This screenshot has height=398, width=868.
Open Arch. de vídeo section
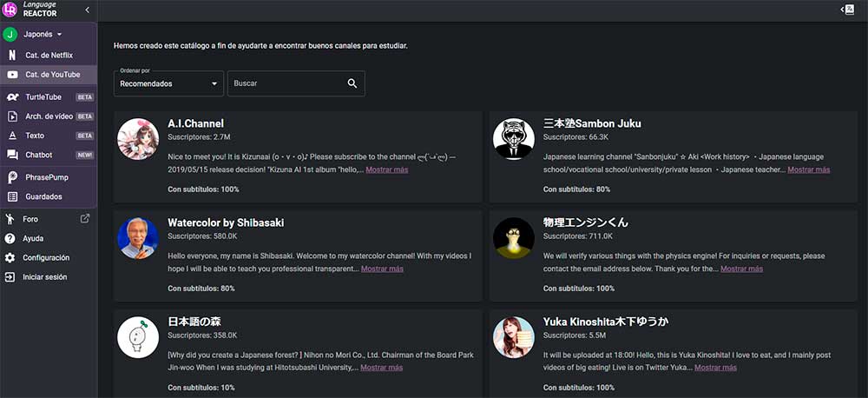coord(49,116)
